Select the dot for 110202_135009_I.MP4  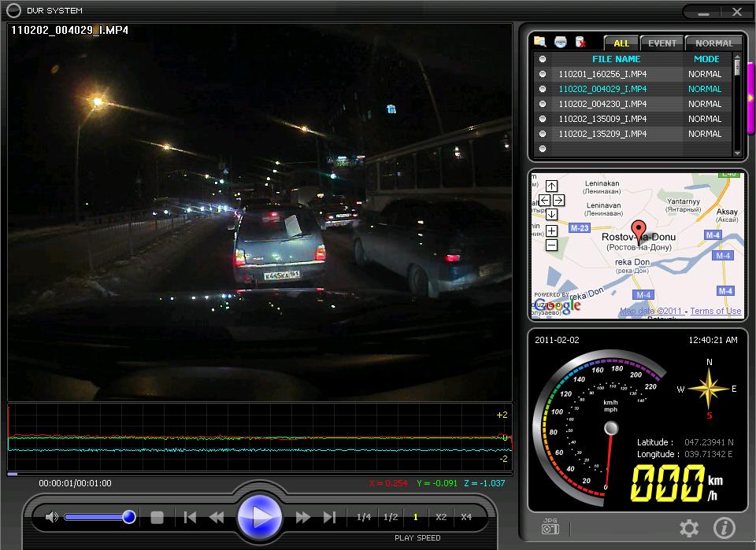[x=543, y=119]
